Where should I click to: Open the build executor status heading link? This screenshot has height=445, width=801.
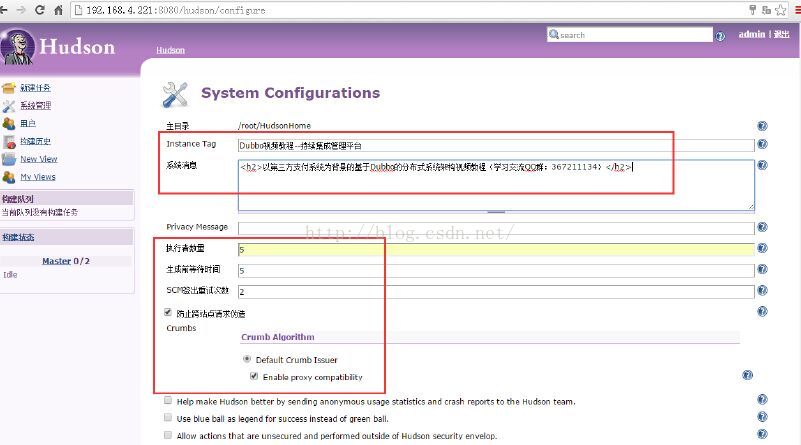click(x=18, y=237)
